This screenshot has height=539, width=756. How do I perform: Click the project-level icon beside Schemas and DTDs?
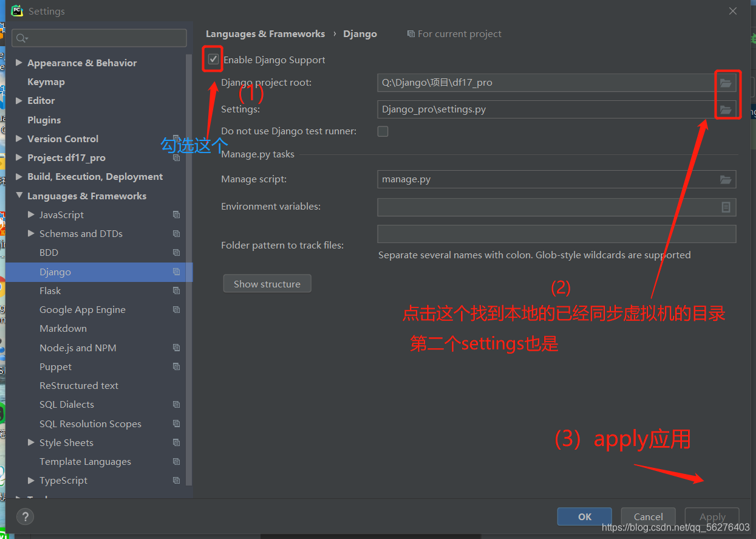click(x=176, y=234)
